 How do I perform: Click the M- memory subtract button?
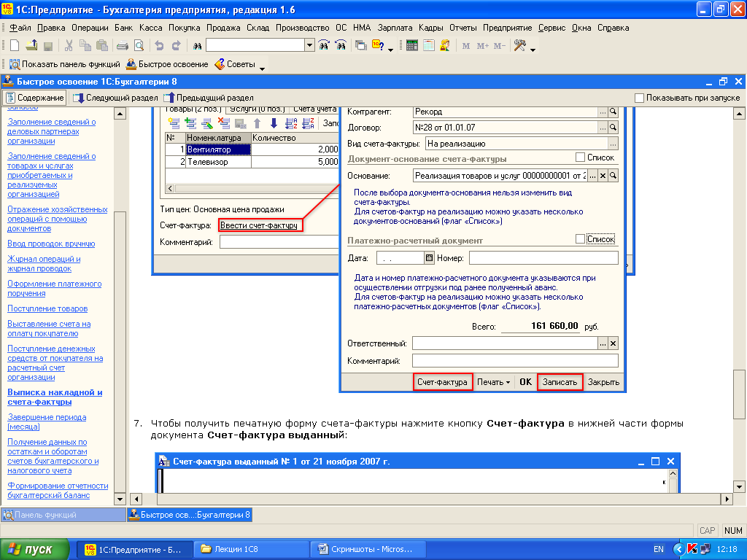point(499,46)
